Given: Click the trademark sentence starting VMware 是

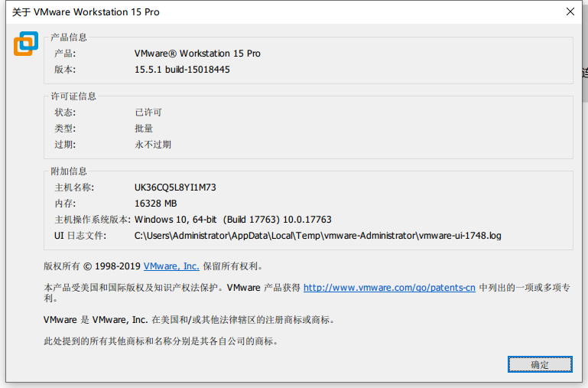Looking at the screenshot, I should 190,320.
